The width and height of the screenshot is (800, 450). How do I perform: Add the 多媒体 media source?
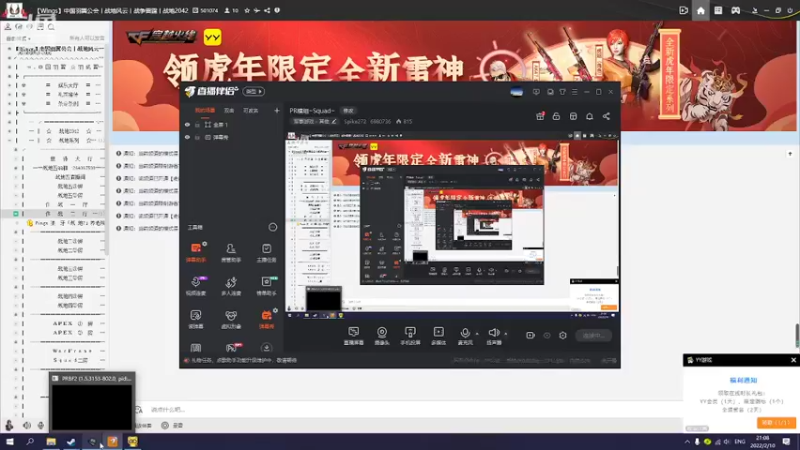(438, 335)
